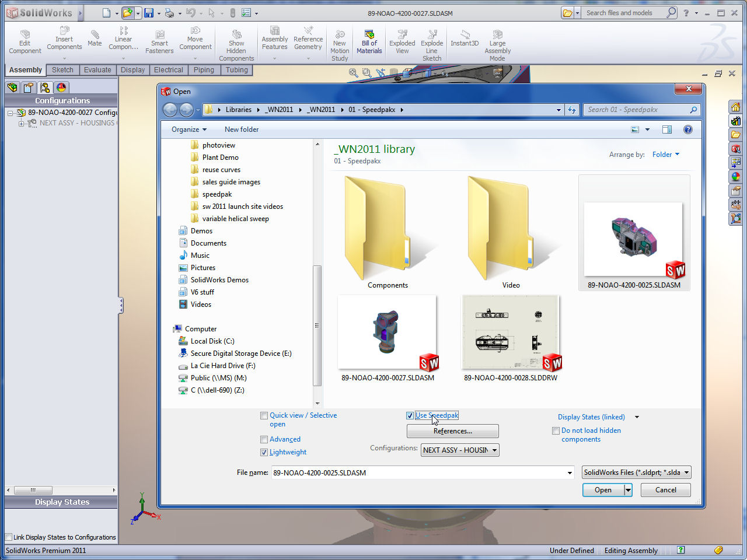The width and height of the screenshot is (747, 560).
Task: Enable Do not load hidden components
Action: 556,431
